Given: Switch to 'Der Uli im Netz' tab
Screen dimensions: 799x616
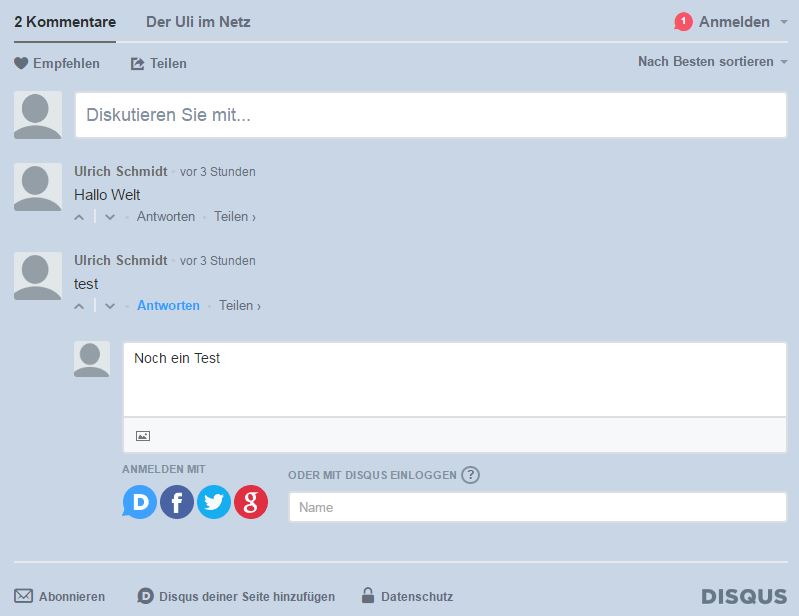Looking at the screenshot, I should (x=198, y=22).
